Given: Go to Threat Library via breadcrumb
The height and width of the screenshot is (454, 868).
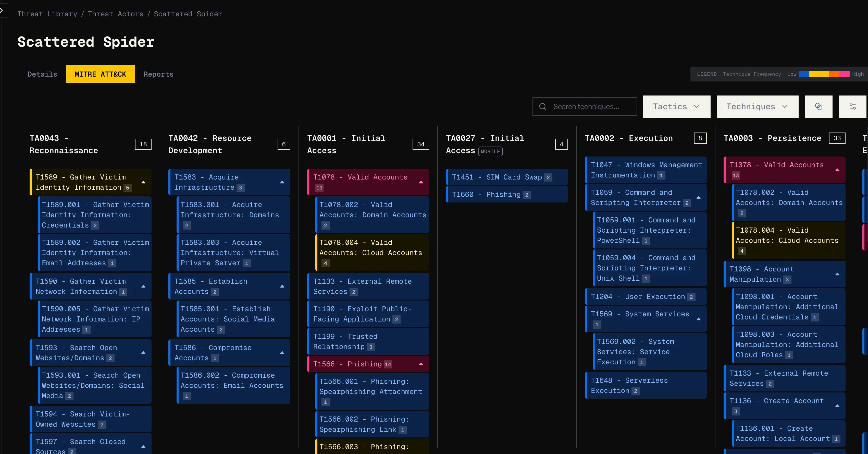Looking at the screenshot, I should pos(47,14).
